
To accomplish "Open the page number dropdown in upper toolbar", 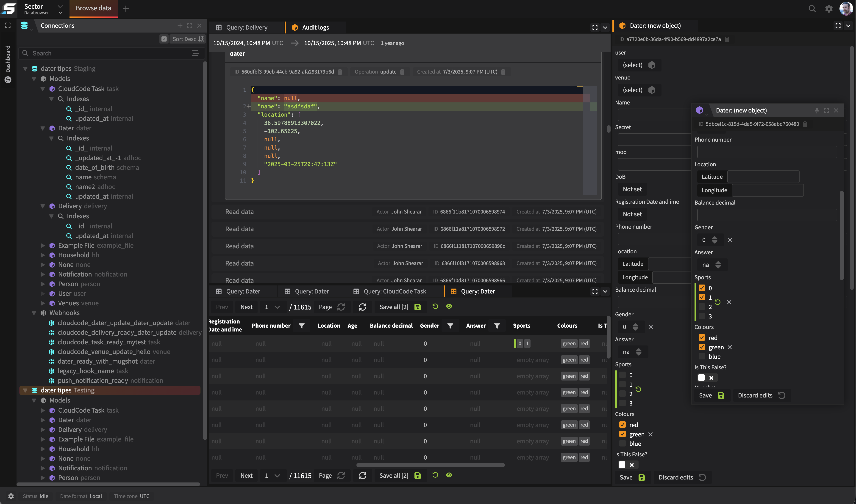I will 277,307.
